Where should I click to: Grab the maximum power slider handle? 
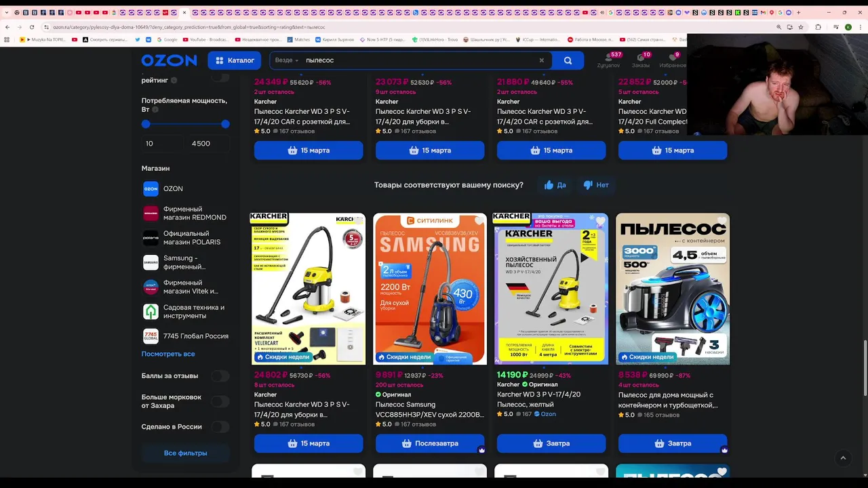click(x=225, y=124)
